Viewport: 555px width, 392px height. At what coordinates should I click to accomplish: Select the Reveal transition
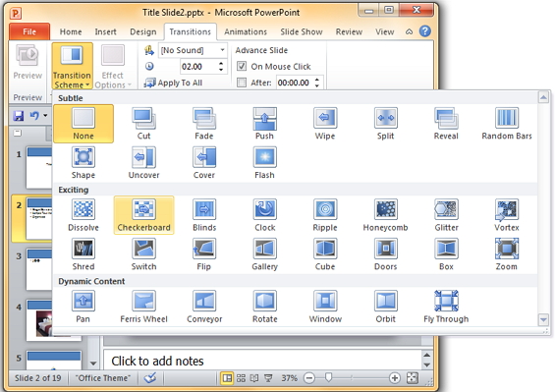446,124
